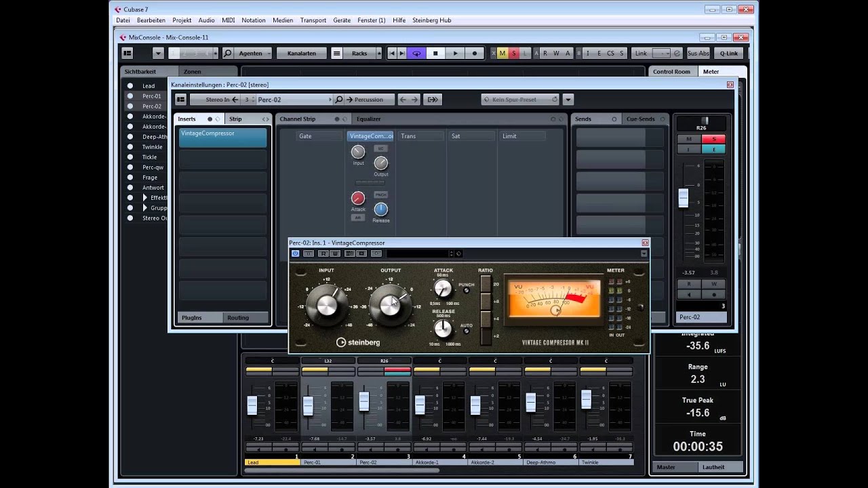The image size is (868, 488).
Task: Enable the W write automation button in the plug-in window
Action: 334,253
